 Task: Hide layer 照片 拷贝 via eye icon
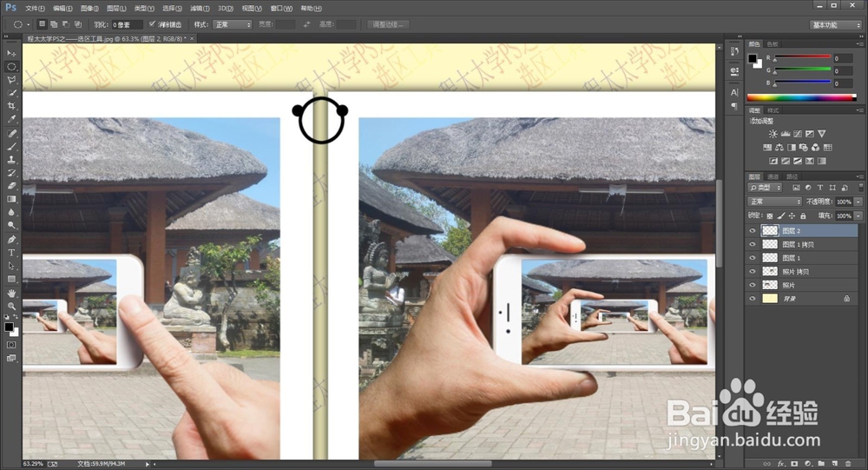click(x=753, y=272)
